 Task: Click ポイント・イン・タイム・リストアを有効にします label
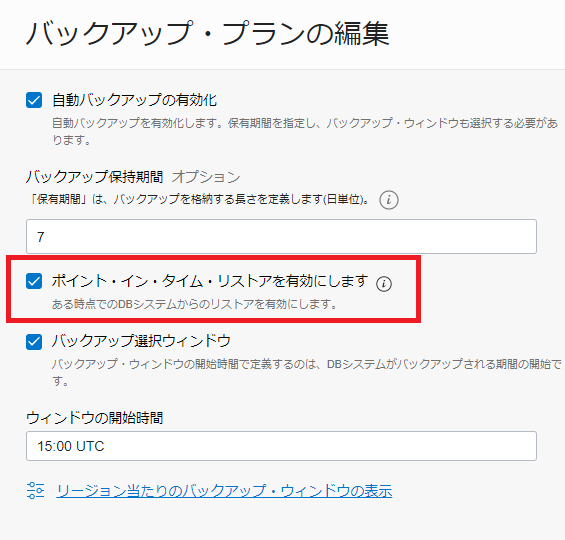point(210,281)
